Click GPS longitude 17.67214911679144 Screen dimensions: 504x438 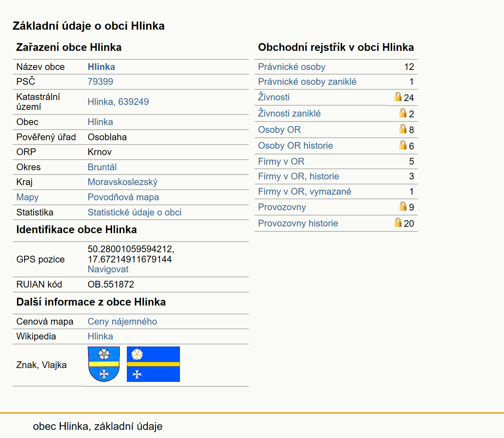pyautogui.click(x=130, y=259)
